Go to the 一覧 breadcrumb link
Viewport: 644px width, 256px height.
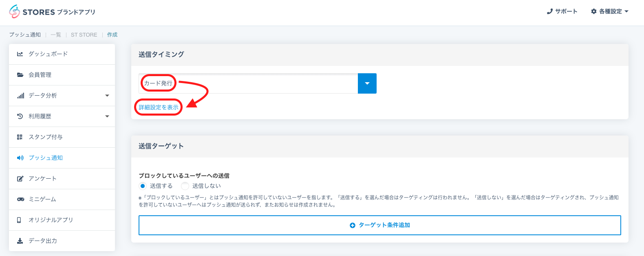pyautogui.click(x=56, y=35)
